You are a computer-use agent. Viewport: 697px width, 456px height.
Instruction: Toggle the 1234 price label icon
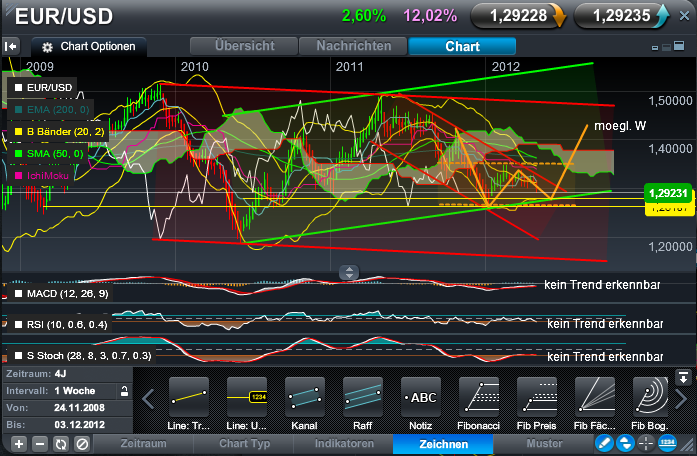point(667,443)
